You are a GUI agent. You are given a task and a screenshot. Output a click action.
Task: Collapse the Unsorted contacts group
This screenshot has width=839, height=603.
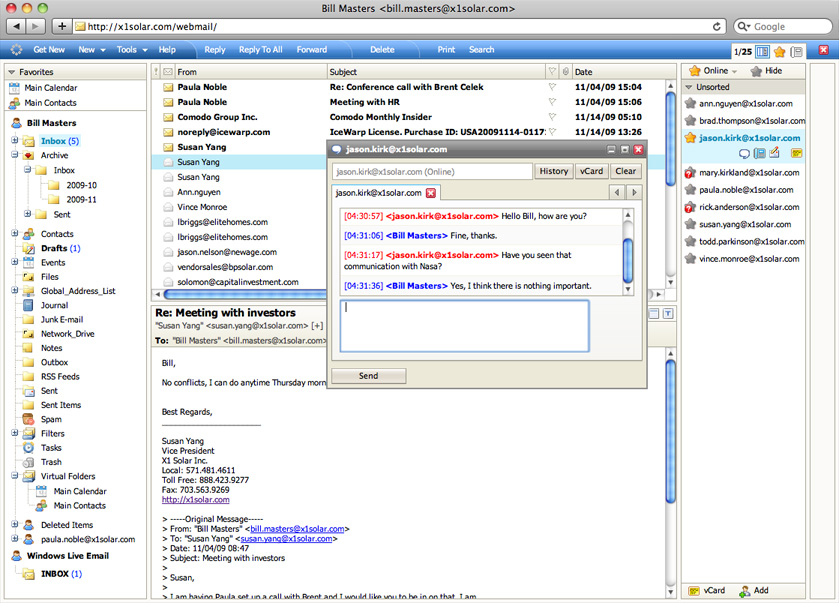pos(689,88)
